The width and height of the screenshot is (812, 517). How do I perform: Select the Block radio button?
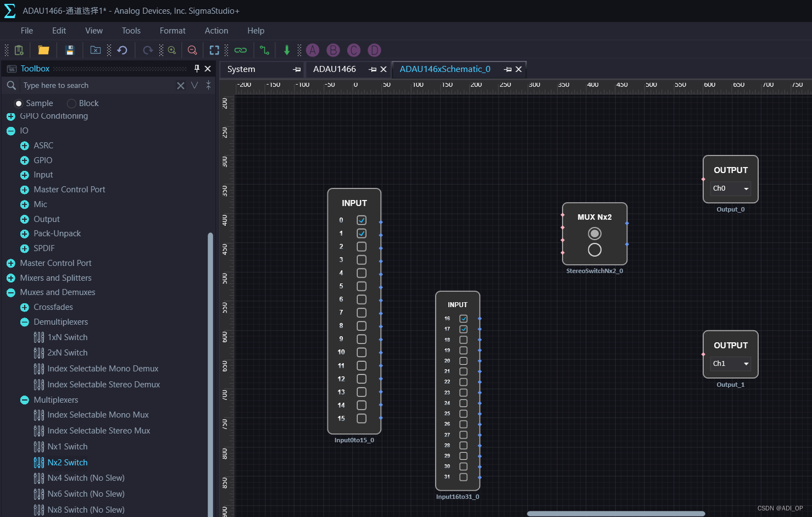[71, 103]
